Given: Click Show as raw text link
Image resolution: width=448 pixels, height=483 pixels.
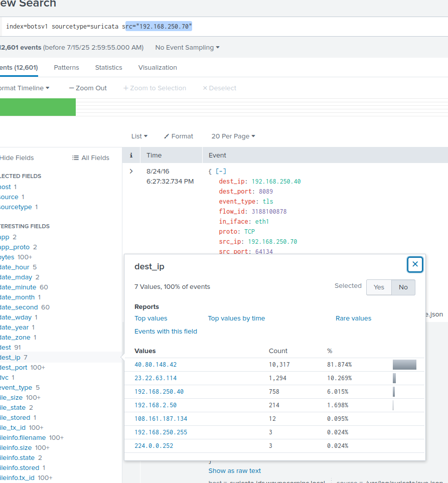Looking at the screenshot, I should (x=234, y=470).
